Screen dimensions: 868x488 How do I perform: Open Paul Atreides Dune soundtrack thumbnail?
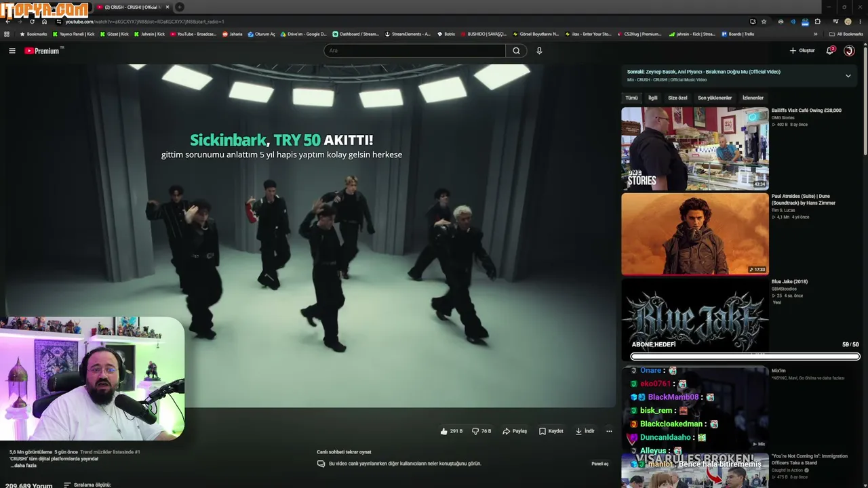tap(695, 235)
